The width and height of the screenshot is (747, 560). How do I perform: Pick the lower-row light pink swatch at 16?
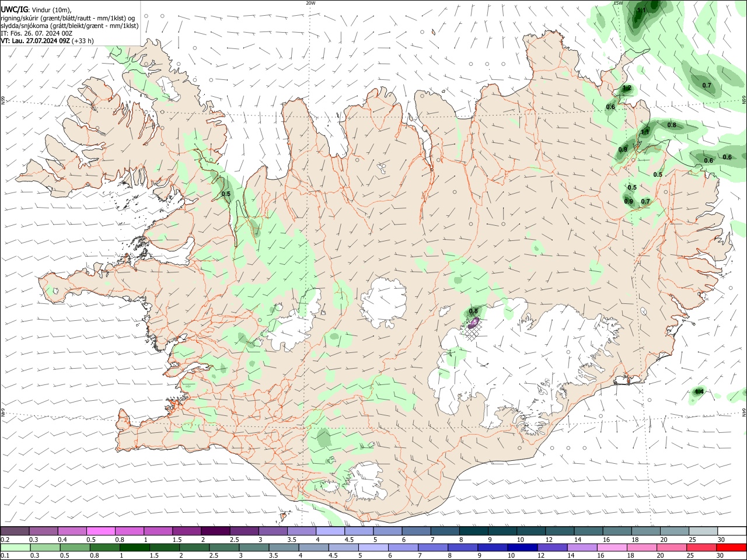612,547
